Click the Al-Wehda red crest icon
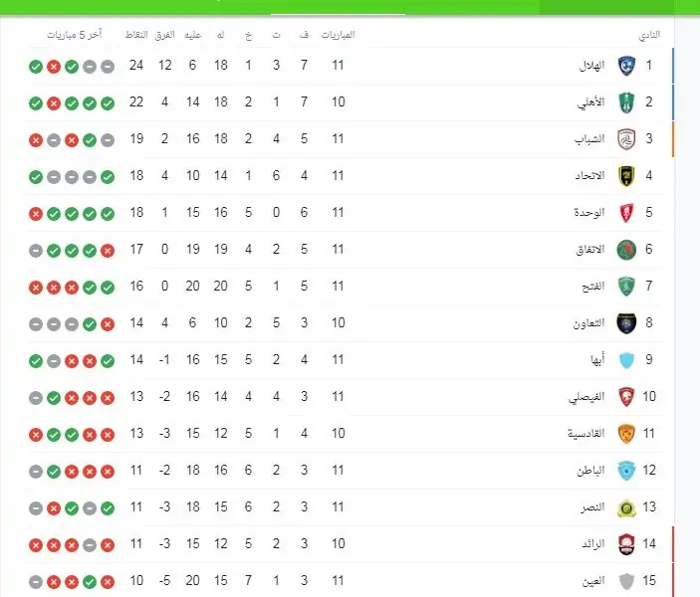The height and width of the screenshot is (597, 700). [x=626, y=213]
